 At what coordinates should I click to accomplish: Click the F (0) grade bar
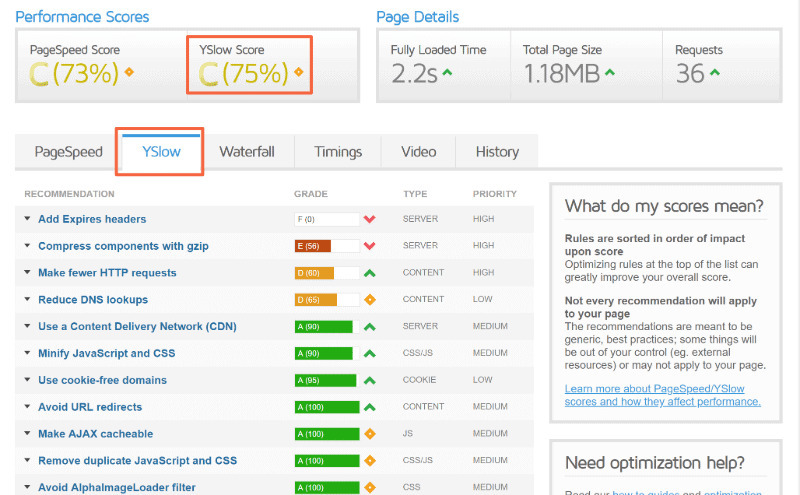coord(327,219)
